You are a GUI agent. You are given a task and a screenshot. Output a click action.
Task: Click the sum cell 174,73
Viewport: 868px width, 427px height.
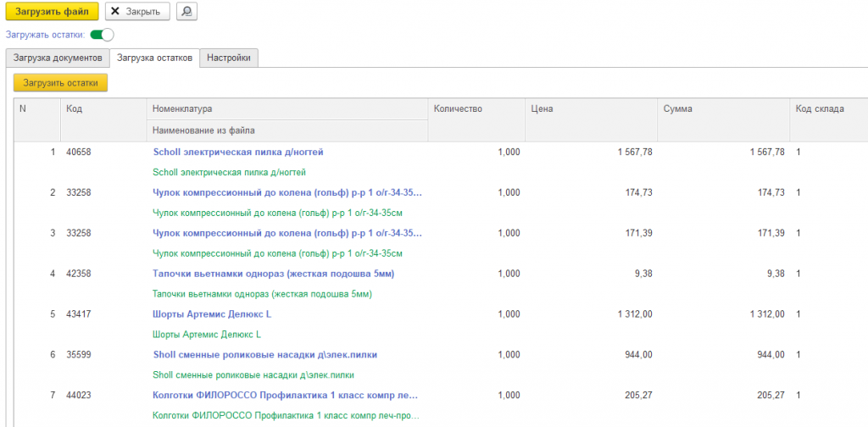(x=771, y=192)
